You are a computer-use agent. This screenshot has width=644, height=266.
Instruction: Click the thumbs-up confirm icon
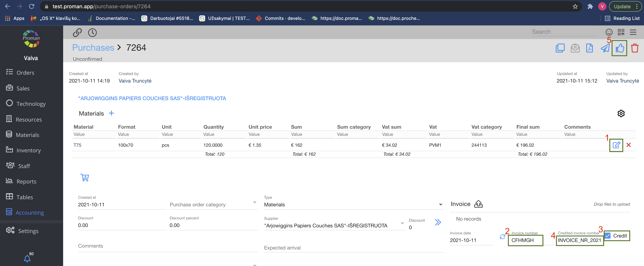coord(620,48)
